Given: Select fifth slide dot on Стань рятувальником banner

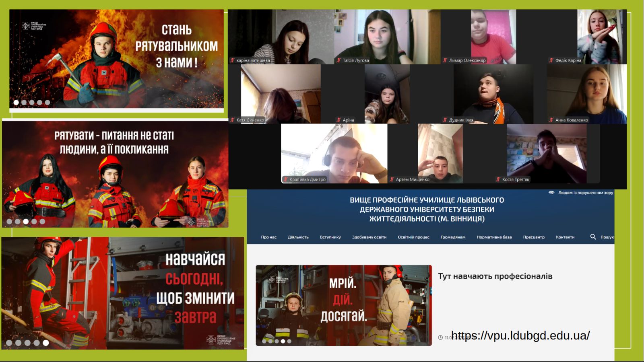Looking at the screenshot, I should point(47,103).
